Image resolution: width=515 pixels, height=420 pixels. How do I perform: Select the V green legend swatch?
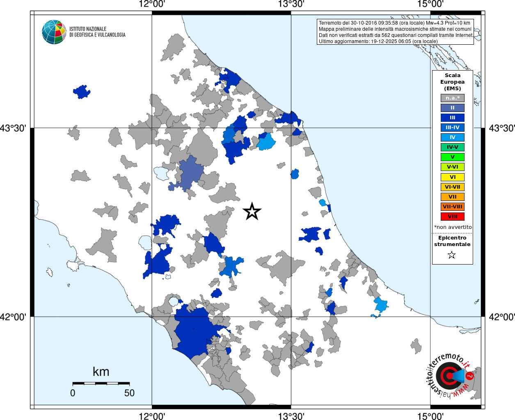pyautogui.click(x=453, y=157)
